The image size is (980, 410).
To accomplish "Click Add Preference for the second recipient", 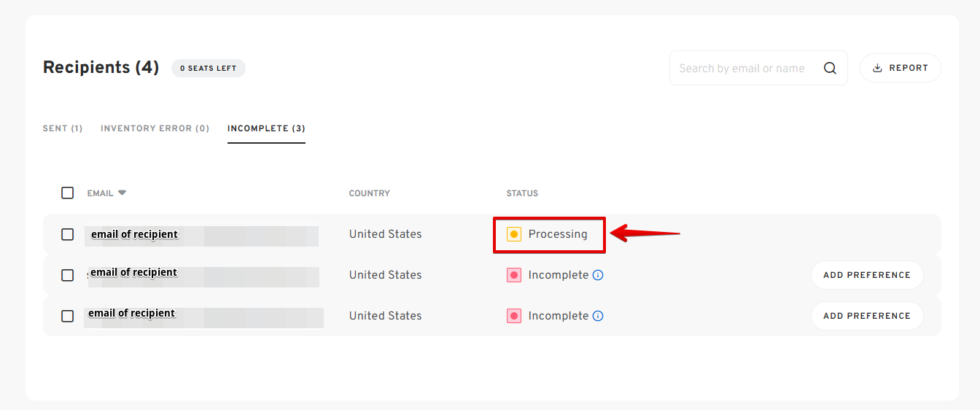I will 867,275.
